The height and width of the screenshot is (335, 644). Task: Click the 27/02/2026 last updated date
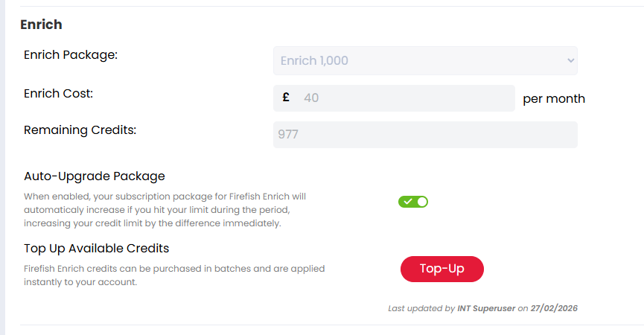click(x=553, y=308)
